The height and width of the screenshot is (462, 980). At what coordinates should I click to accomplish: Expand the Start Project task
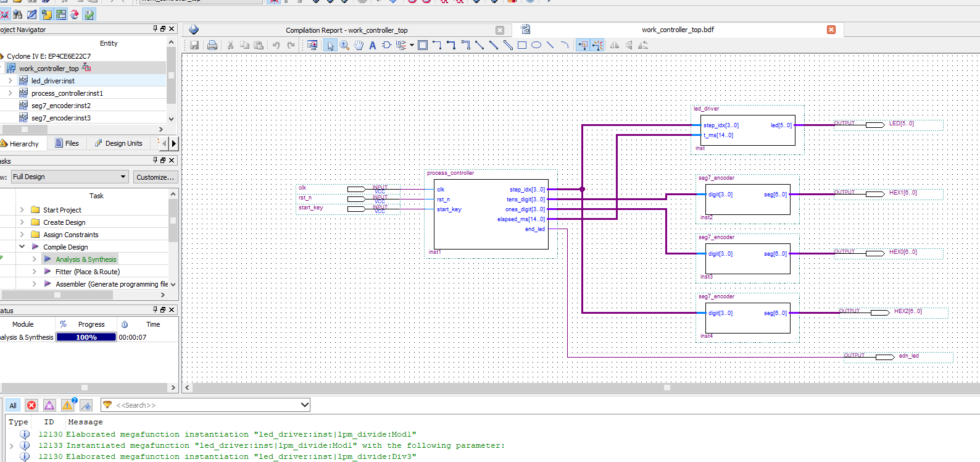tap(22, 210)
